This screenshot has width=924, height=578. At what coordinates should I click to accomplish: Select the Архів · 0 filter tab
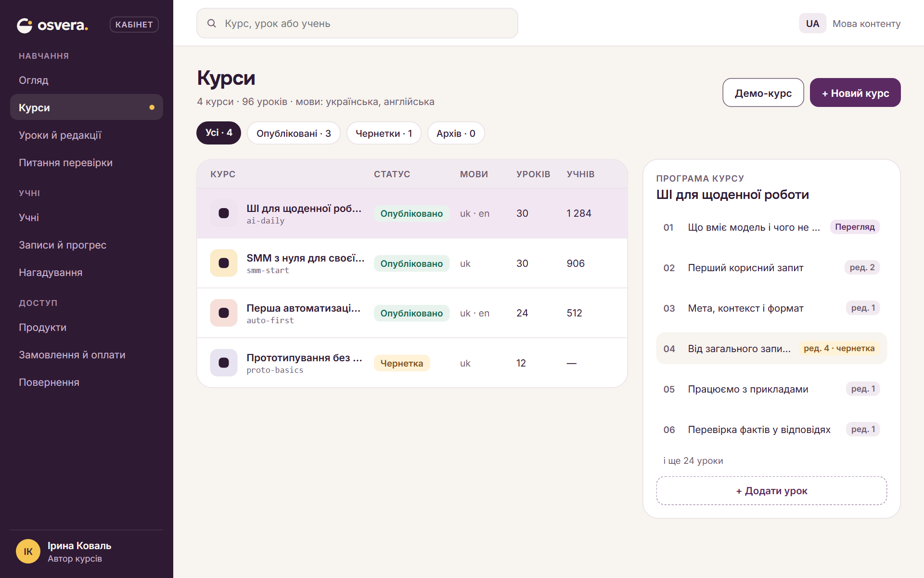click(x=456, y=133)
